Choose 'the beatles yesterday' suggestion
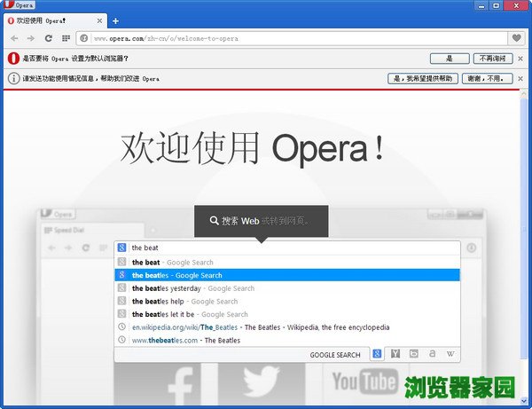This screenshot has width=532, height=409. click(x=287, y=288)
